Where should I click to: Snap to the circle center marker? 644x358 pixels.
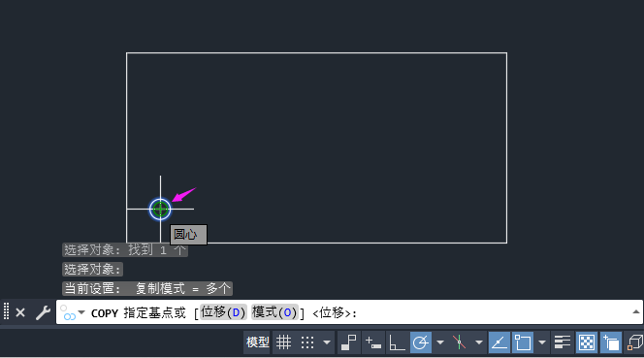pyautogui.click(x=160, y=210)
